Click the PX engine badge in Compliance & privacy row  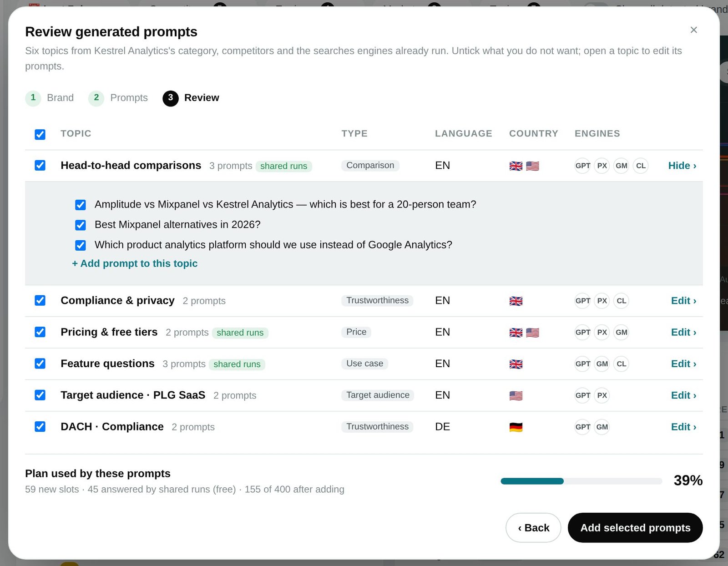point(602,301)
